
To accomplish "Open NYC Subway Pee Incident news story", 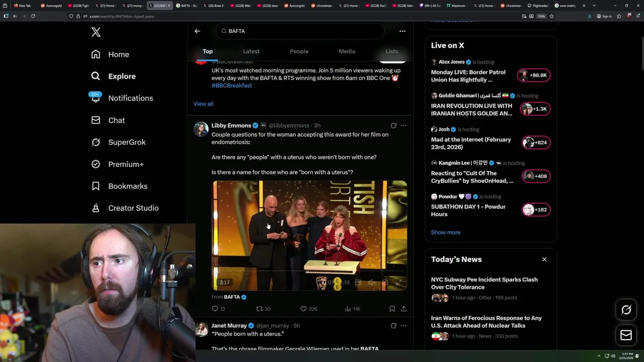I will point(484,283).
